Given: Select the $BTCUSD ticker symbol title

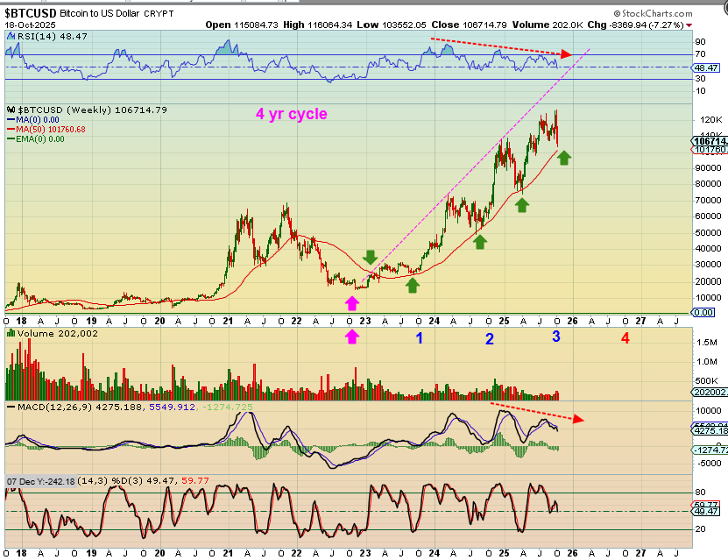Looking at the screenshot, I should 31,13.
